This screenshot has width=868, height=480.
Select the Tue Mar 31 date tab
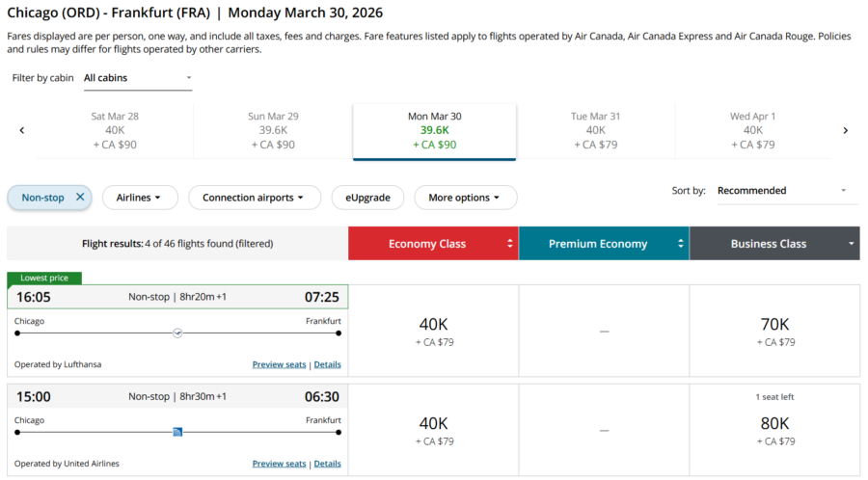pyautogui.click(x=596, y=130)
